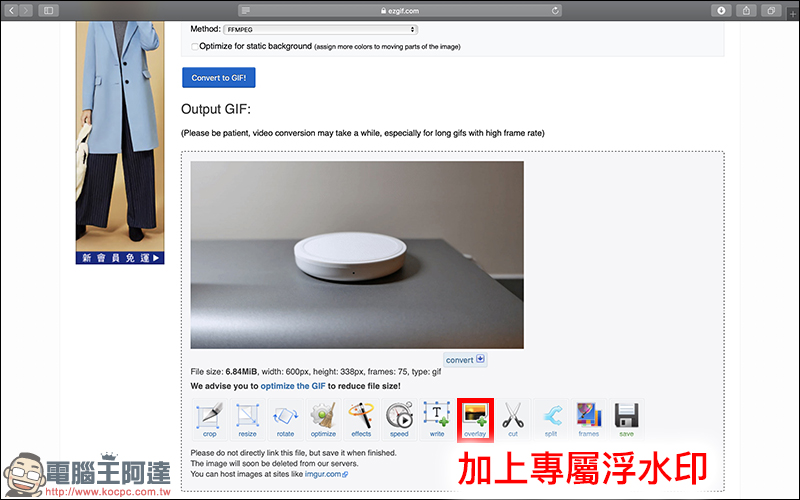The height and width of the screenshot is (500, 800).
Task: Open the Method FFMPEG dropdown
Action: [320, 30]
